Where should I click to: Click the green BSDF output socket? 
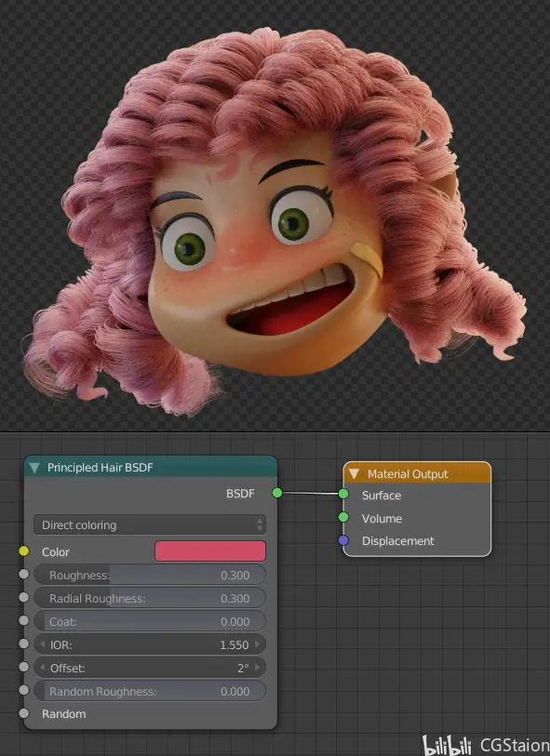coord(277,493)
